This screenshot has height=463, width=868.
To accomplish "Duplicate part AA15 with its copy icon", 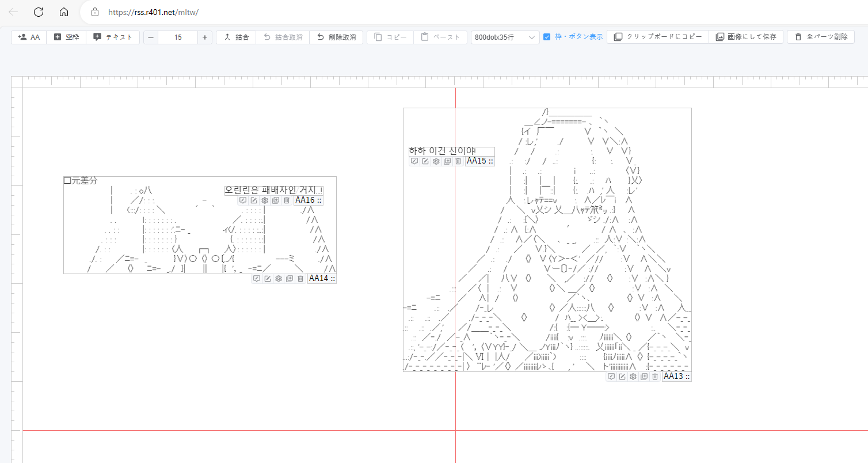I will point(447,161).
